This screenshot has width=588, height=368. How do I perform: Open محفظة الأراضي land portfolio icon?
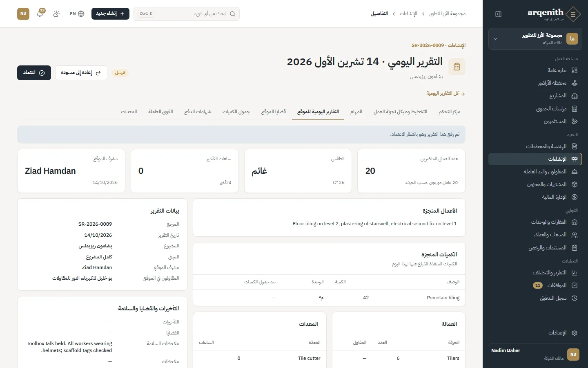(575, 83)
